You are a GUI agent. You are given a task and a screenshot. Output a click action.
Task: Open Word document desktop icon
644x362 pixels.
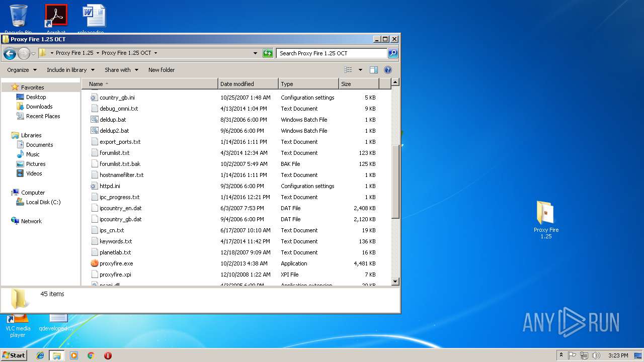[x=94, y=19]
